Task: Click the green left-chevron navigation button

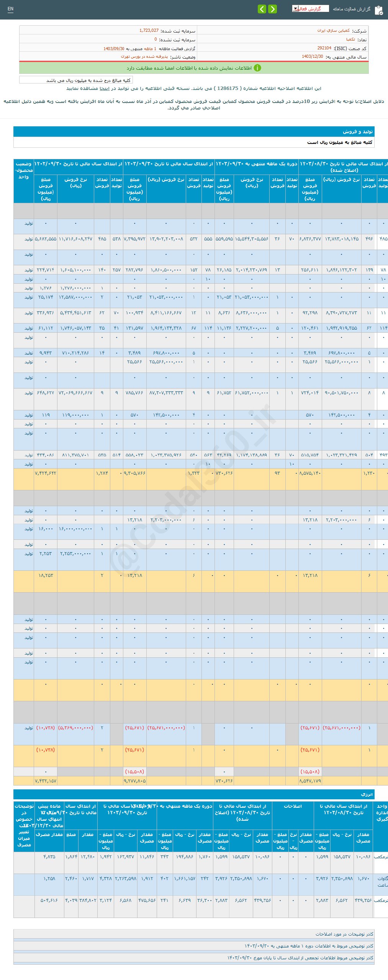Action: tap(262, 9)
